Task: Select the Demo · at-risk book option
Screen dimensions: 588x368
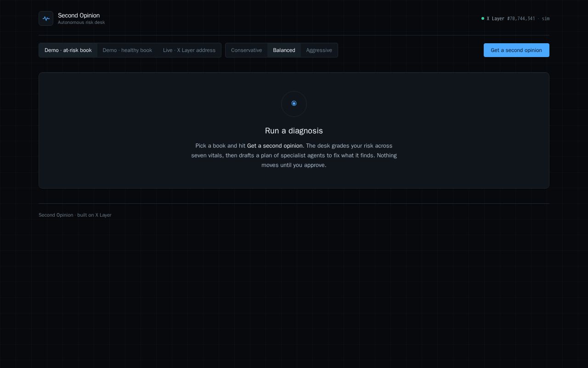Action: click(x=68, y=50)
